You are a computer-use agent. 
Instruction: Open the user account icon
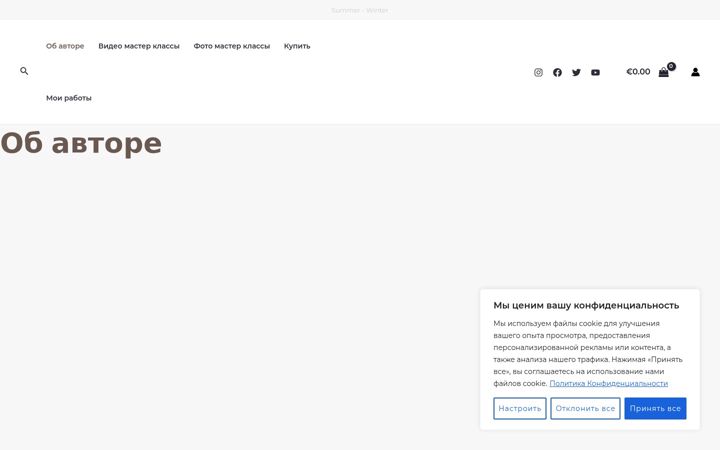(695, 72)
